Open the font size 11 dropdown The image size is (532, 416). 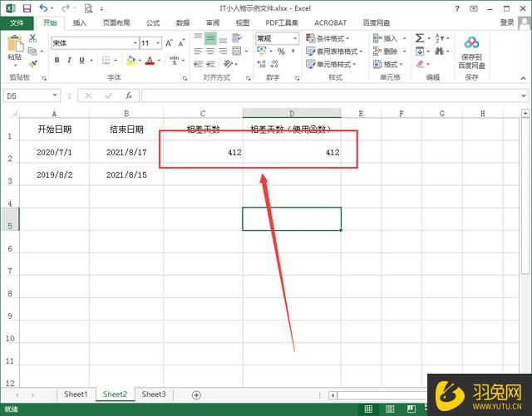pos(158,43)
